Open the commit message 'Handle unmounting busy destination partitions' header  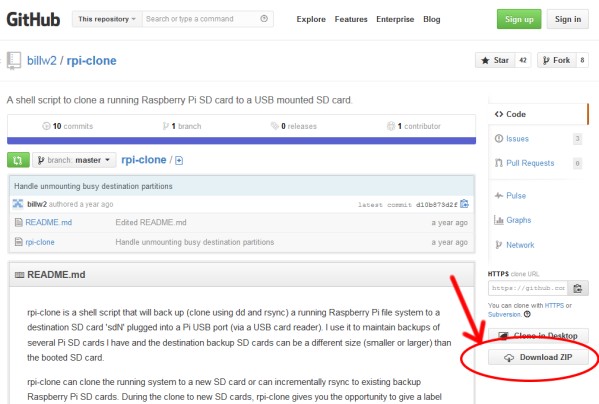(x=93, y=186)
